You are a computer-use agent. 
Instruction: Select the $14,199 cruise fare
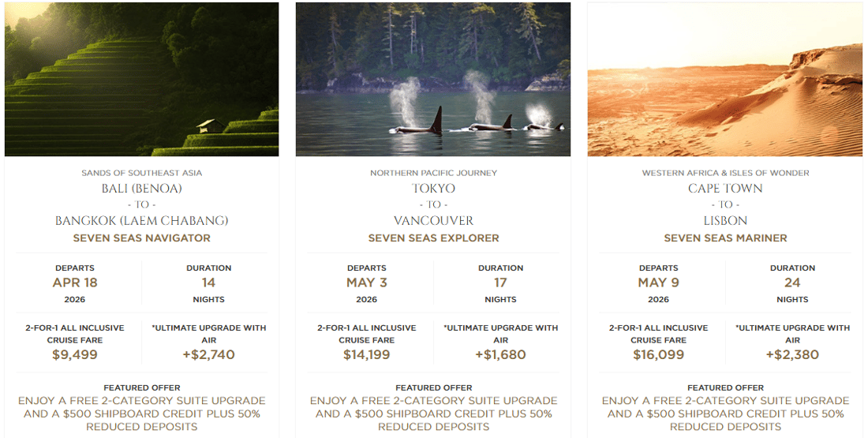367,355
